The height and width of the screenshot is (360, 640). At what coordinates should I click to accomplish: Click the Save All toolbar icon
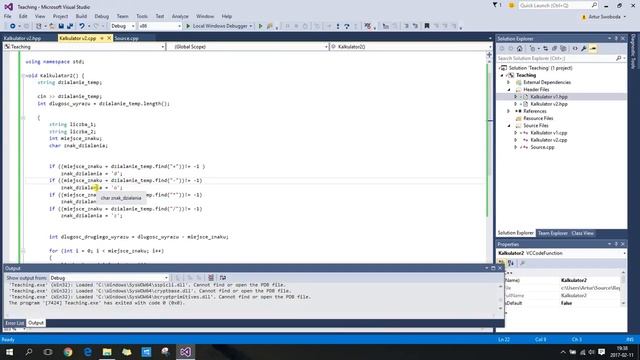pyautogui.click(x=70, y=26)
